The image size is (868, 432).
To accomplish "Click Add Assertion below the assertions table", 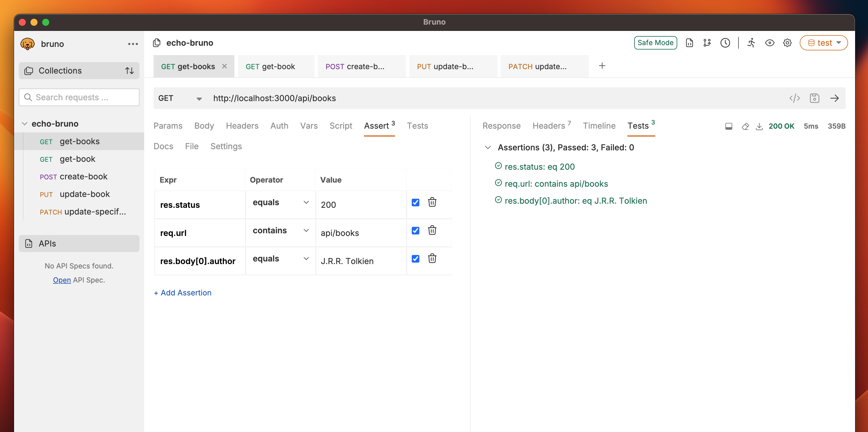I will point(182,292).
